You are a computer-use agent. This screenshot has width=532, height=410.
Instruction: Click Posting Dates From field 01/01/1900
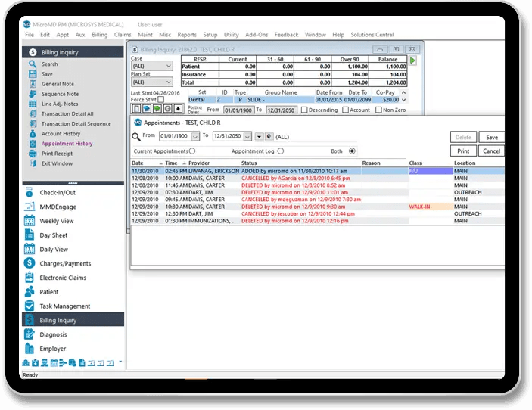coord(238,110)
